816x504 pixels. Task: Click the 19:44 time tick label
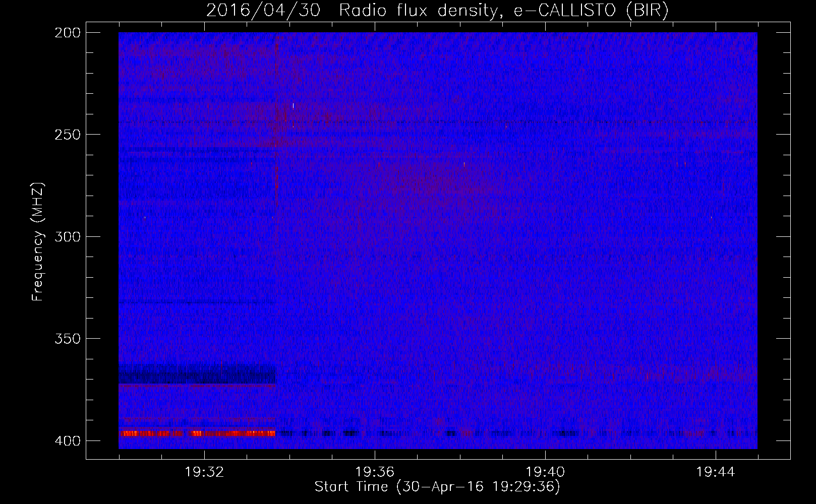[x=716, y=472]
